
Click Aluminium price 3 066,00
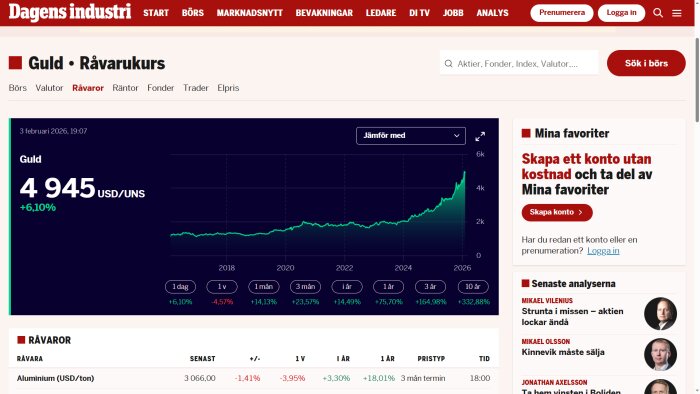coord(200,378)
